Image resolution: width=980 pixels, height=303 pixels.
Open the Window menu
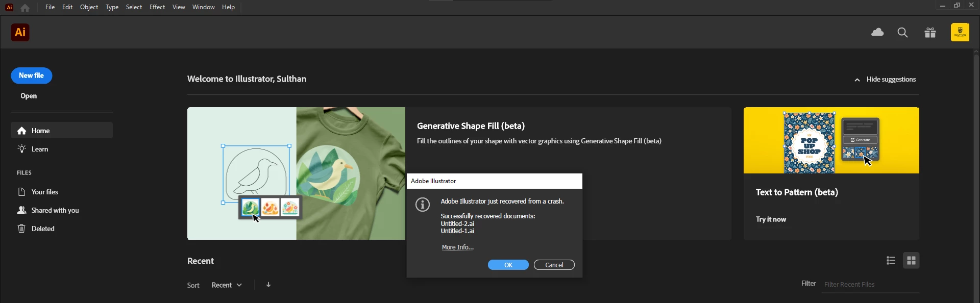[203, 7]
